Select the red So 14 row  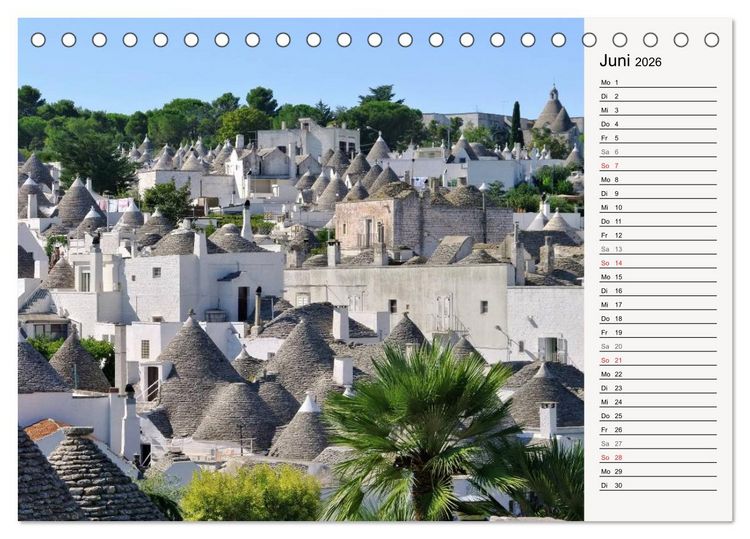point(658,263)
